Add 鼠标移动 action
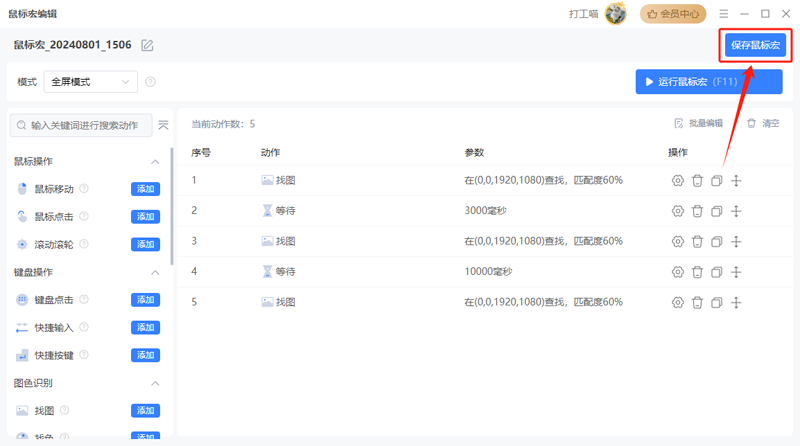This screenshot has width=800, height=446. (x=145, y=189)
